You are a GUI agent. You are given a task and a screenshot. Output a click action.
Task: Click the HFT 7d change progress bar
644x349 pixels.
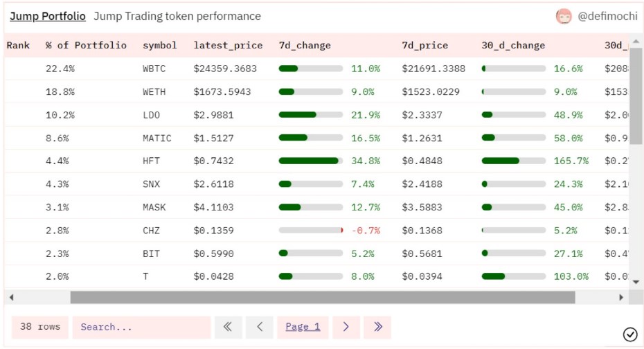pyautogui.click(x=310, y=161)
